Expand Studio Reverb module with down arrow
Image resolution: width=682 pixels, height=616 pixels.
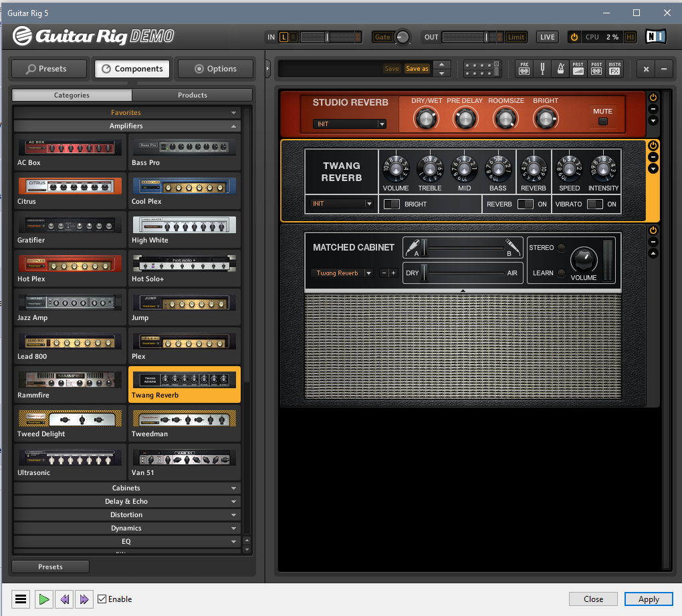(653, 120)
